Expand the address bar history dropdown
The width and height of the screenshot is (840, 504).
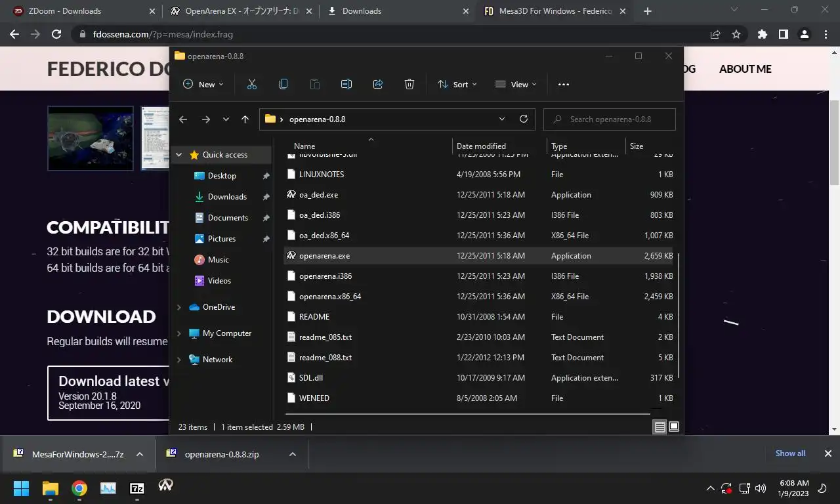(x=502, y=119)
